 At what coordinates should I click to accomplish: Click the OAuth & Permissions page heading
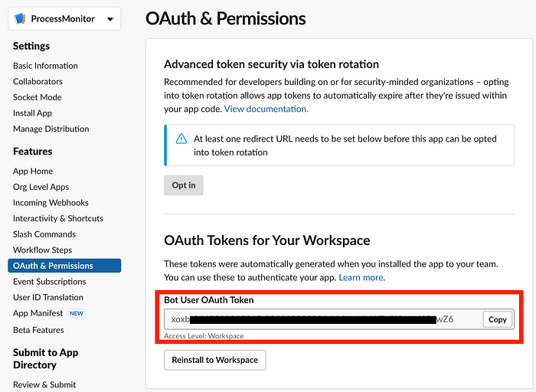[226, 18]
